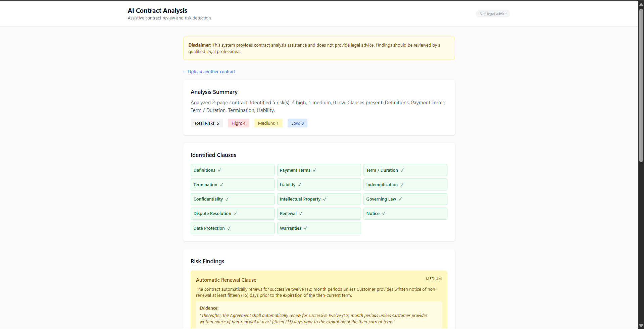The image size is (644, 329).
Task: Select the Definitions clause tile
Action: (x=233, y=170)
